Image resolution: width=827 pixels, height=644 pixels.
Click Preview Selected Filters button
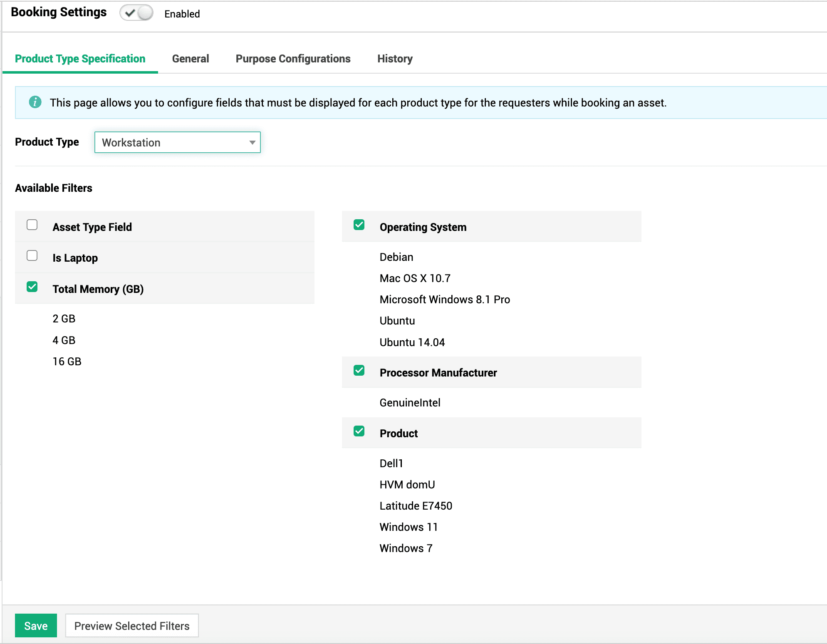(132, 626)
